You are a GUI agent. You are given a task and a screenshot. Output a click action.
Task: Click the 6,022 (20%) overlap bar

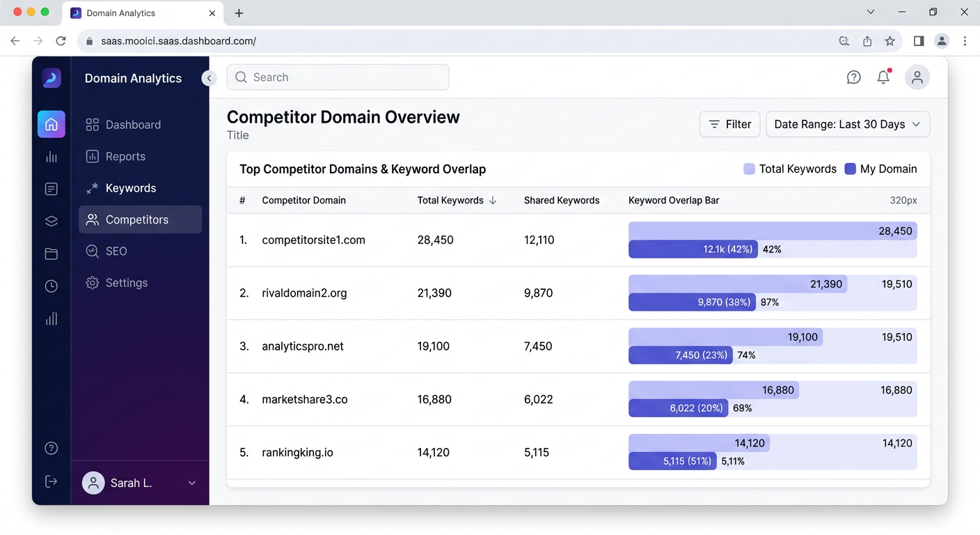[678, 408]
